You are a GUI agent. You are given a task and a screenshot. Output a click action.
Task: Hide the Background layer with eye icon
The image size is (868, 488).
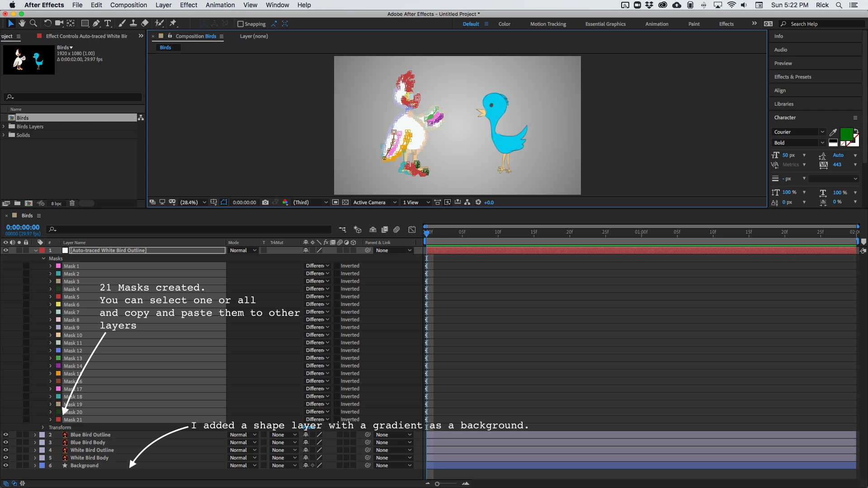pyautogui.click(x=6, y=465)
